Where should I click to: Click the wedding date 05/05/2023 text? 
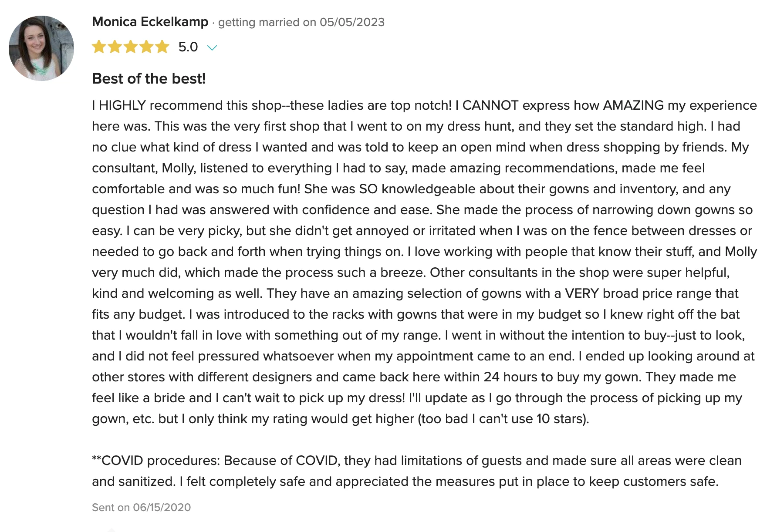352,22
